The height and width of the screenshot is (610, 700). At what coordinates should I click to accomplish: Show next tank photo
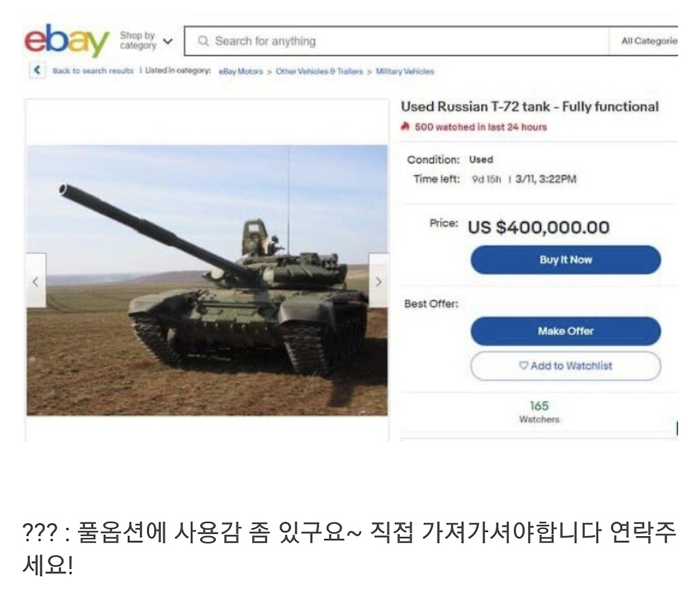(378, 281)
